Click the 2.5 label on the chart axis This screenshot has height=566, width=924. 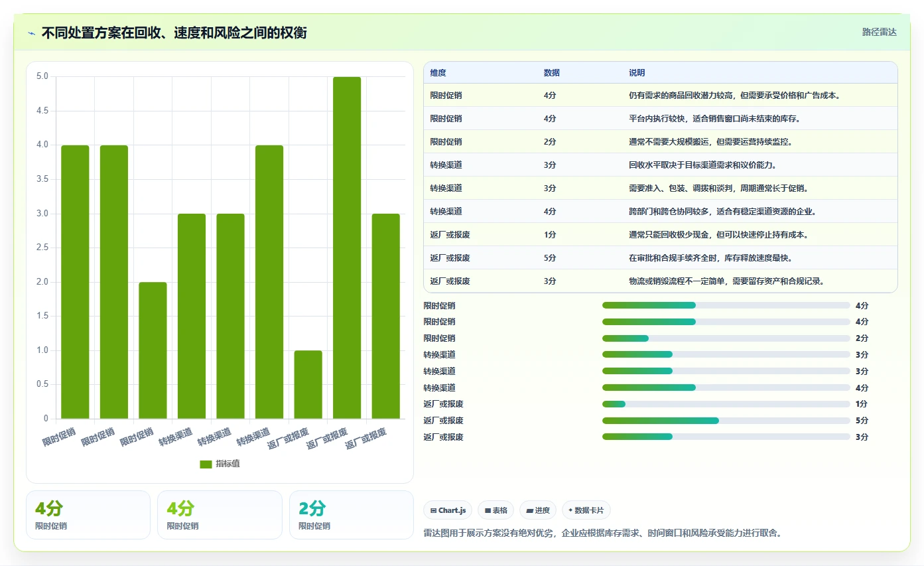tap(42, 248)
